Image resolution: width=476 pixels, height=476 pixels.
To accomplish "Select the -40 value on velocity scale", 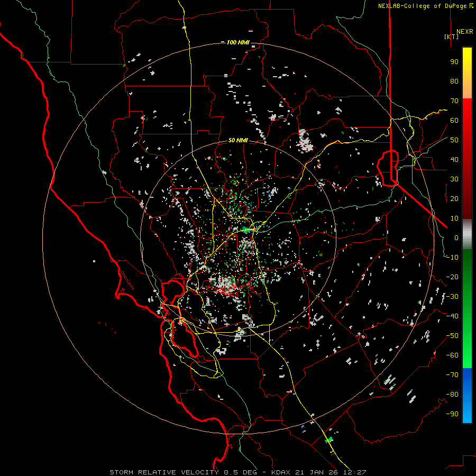I will [x=452, y=316].
